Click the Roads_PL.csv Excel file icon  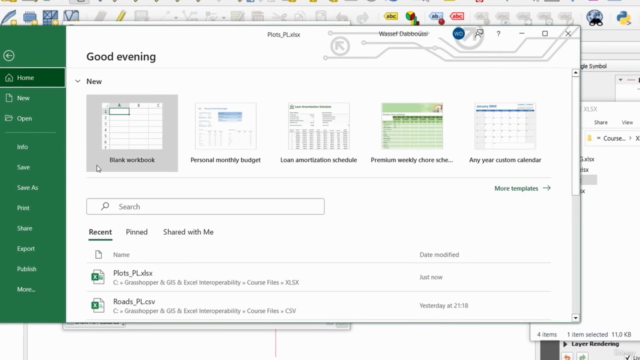pos(98,306)
